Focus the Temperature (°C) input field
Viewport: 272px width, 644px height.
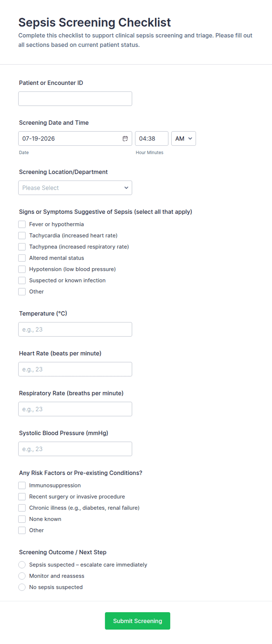75,329
